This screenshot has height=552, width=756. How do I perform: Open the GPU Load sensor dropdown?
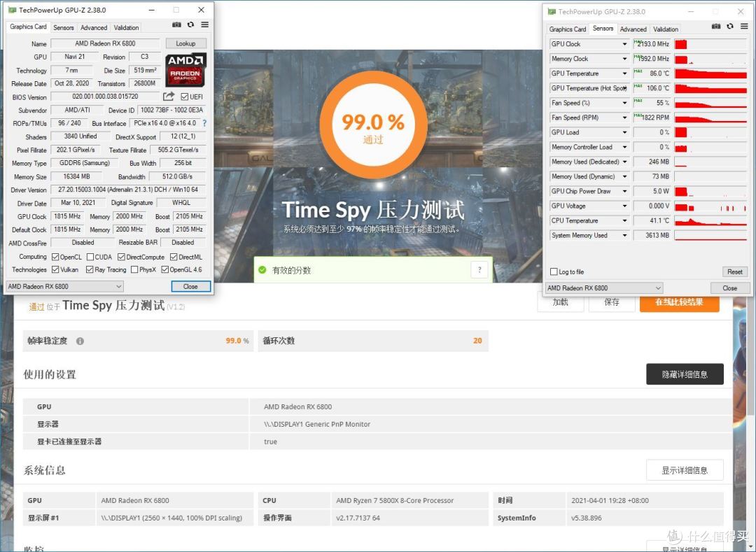[624, 132]
